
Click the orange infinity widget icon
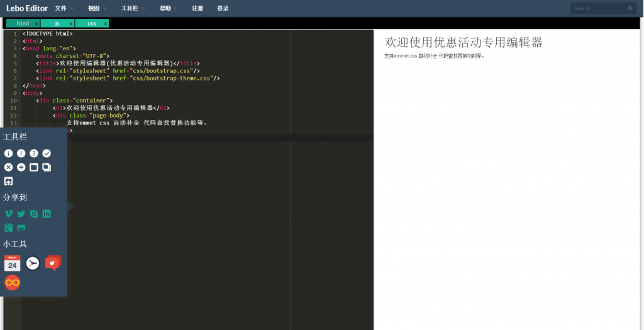[x=12, y=283]
